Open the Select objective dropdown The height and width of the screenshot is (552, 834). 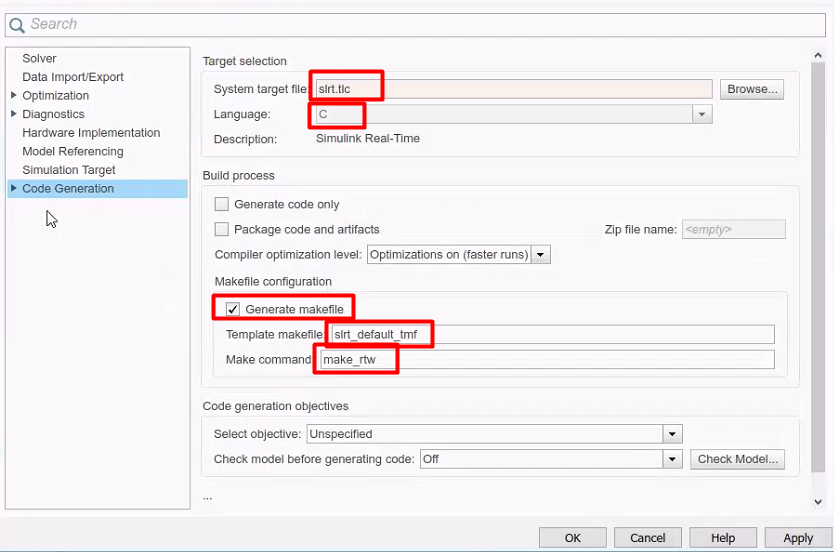[x=673, y=434]
